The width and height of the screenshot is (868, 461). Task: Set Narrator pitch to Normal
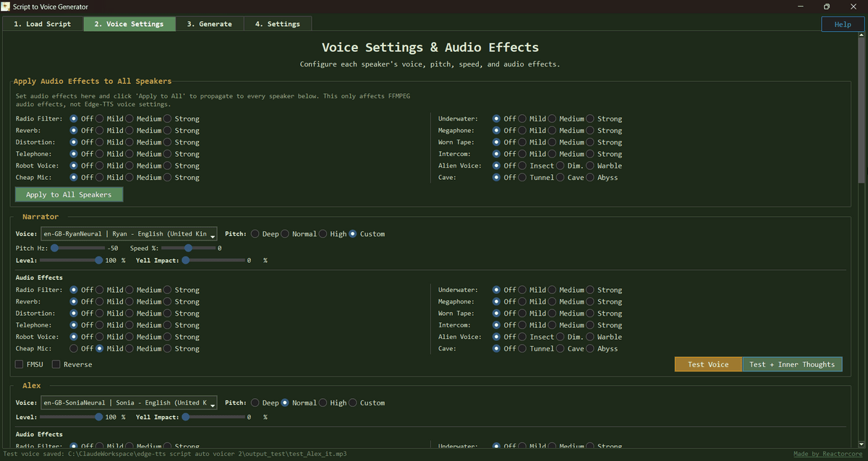point(299,234)
